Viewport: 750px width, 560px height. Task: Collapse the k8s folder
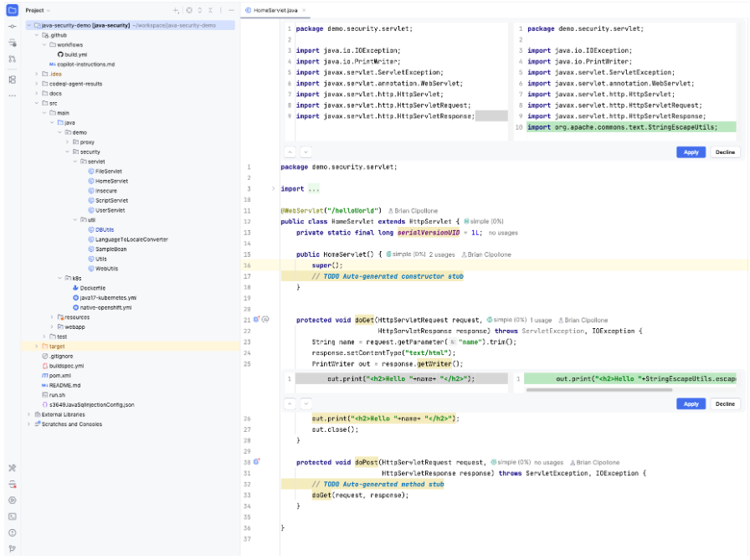(x=59, y=278)
